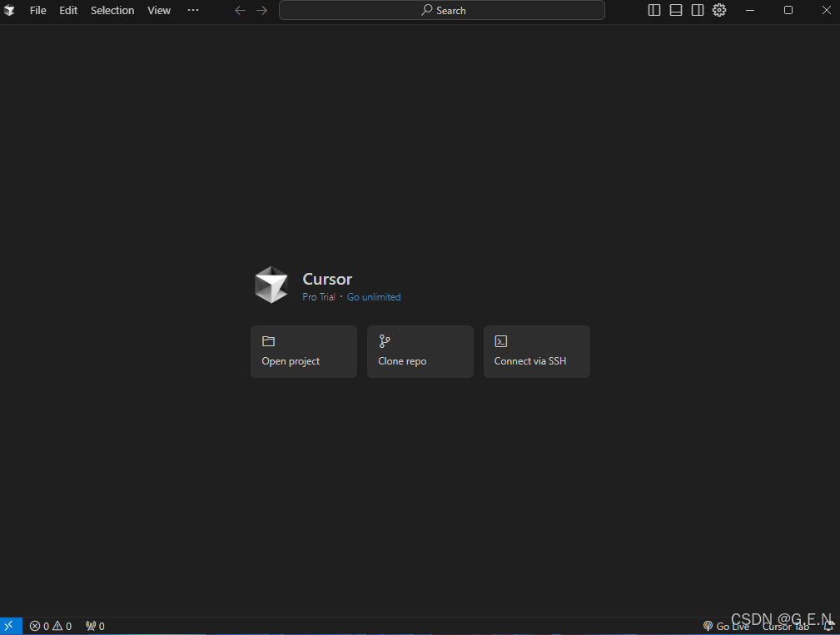Click the git branch icon on Clone repo
Screen dimensions: 840x635
pyautogui.click(x=385, y=341)
